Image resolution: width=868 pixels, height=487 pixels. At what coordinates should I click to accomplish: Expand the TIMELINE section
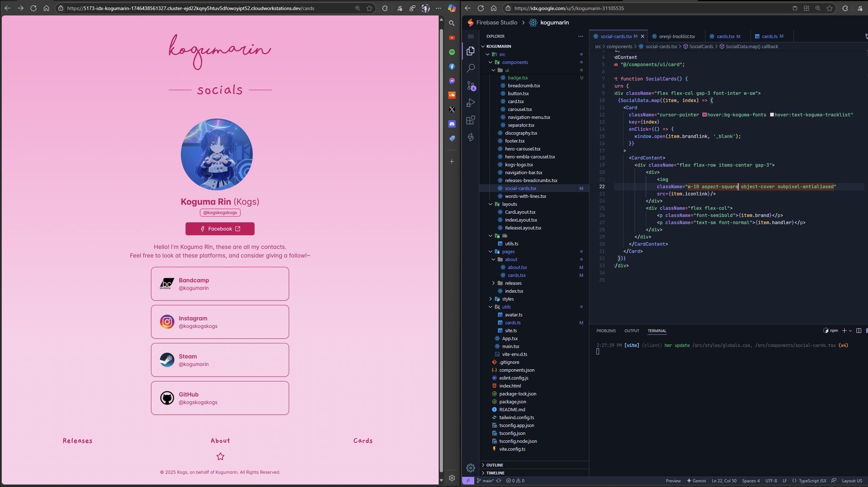pos(534,473)
